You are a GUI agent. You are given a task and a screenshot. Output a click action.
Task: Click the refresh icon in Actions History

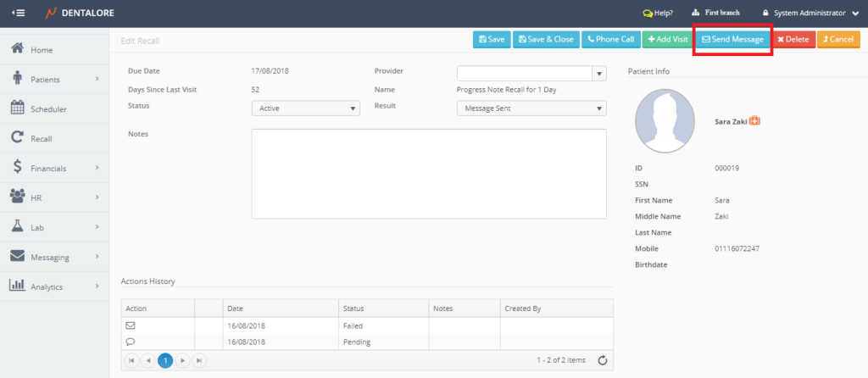click(603, 360)
